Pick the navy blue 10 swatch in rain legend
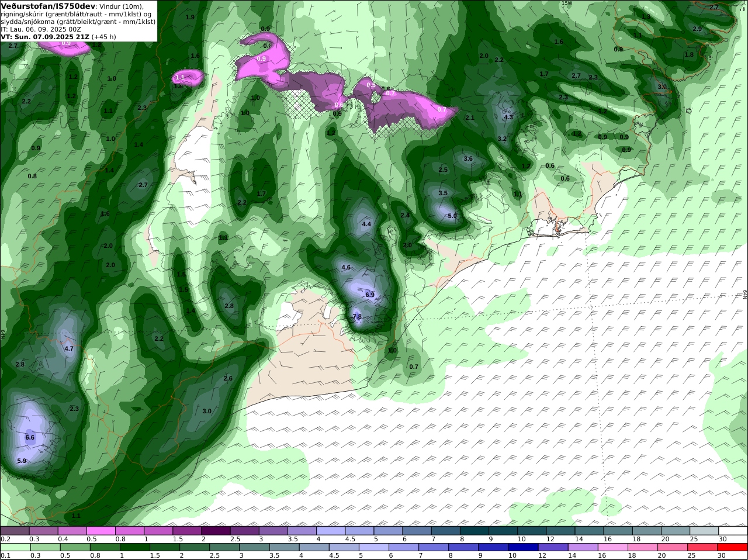This screenshot has height=560, width=748. 524,547
